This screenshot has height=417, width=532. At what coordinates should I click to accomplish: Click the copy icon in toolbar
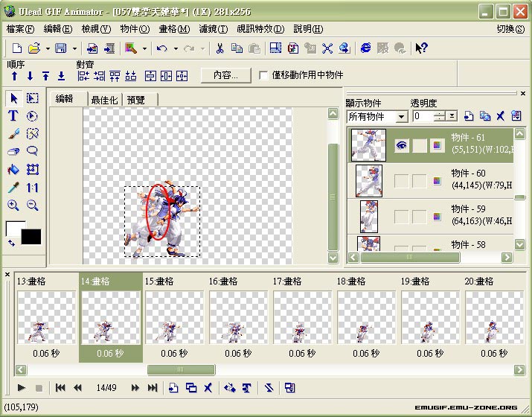click(x=237, y=48)
